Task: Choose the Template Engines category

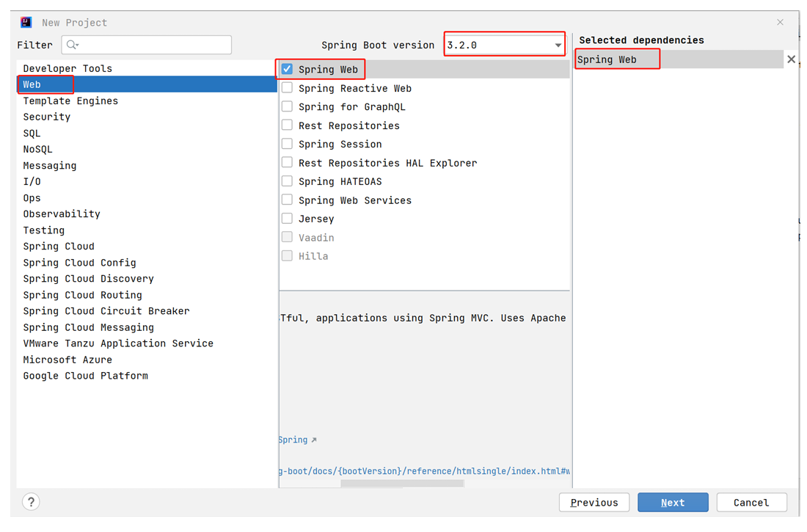Action: click(x=147, y=101)
